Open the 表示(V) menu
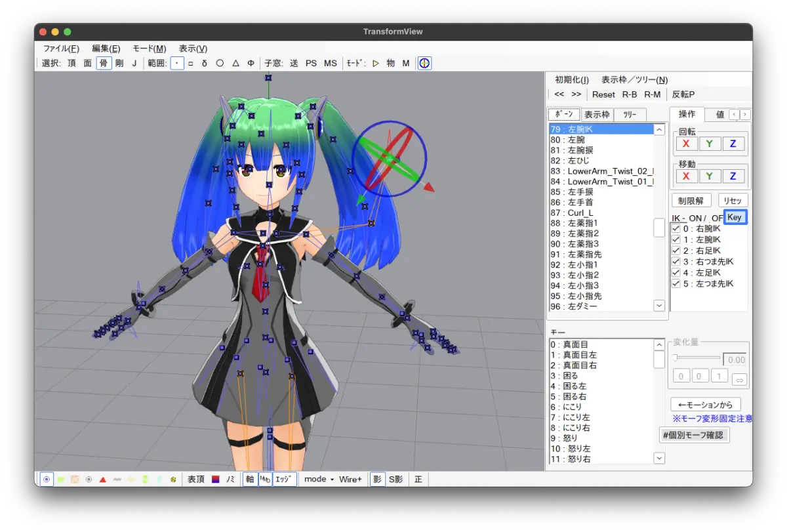Viewport: 787px width, 532px height. coord(193,49)
